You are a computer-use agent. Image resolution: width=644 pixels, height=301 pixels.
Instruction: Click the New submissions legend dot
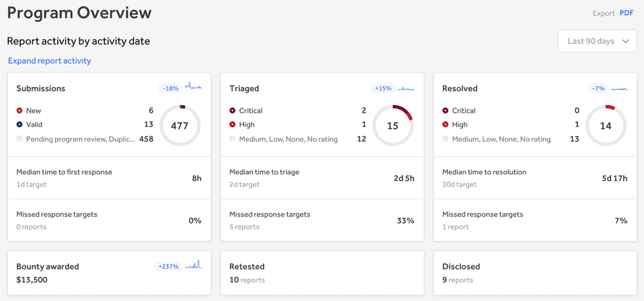click(x=19, y=111)
